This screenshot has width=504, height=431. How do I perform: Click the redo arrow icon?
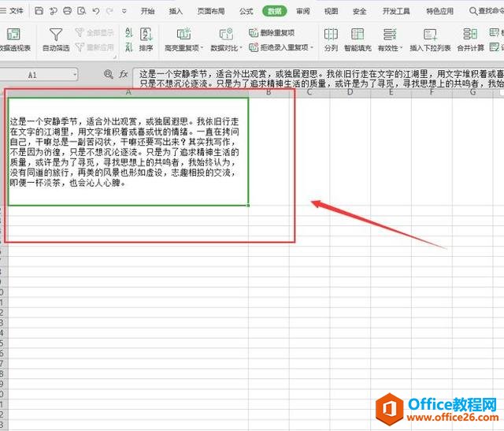pyautogui.click(x=109, y=11)
